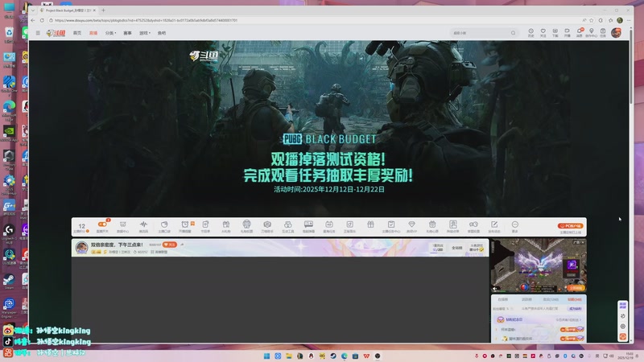The width and height of the screenshot is (644, 362).
Task: Click the cat-face TV toolbar icon
Action: pos(329,226)
